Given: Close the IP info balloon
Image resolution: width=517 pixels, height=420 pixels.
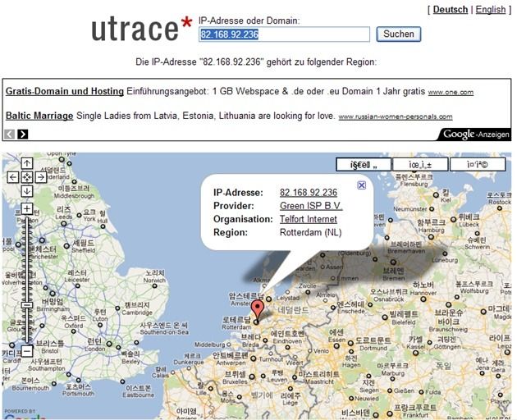Looking at the screenshot, I should [361, 185].
